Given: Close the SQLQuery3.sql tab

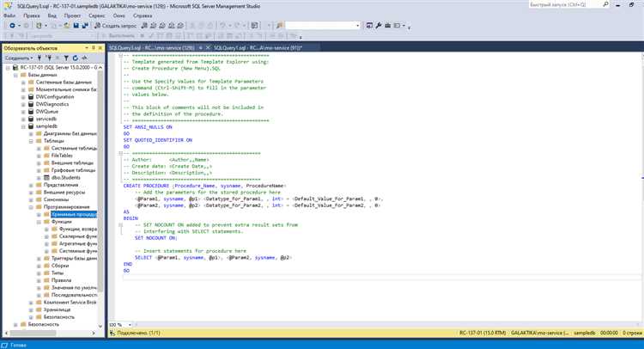Looking at the screenshot, I should [209, 47].
